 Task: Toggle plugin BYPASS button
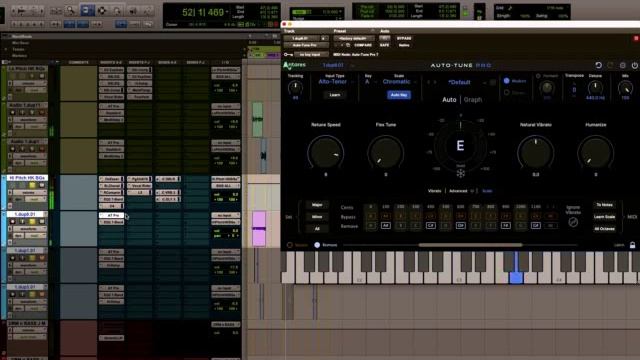coord(404,38)
